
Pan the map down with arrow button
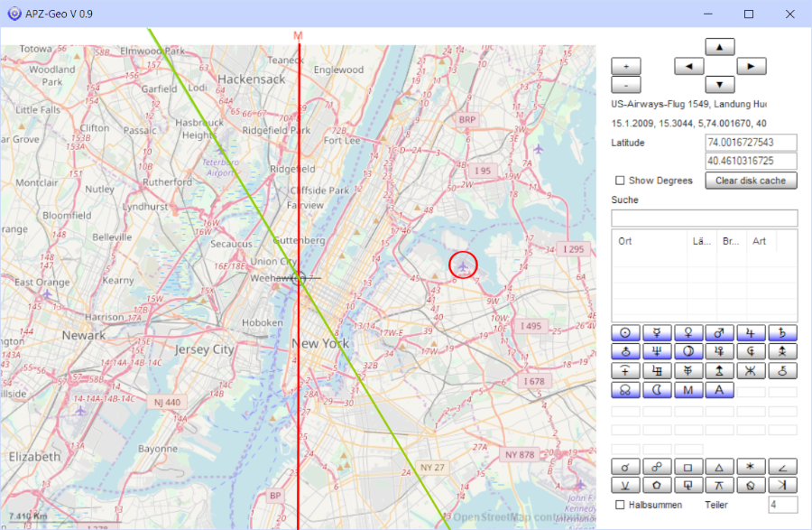(x=720, y=85)
